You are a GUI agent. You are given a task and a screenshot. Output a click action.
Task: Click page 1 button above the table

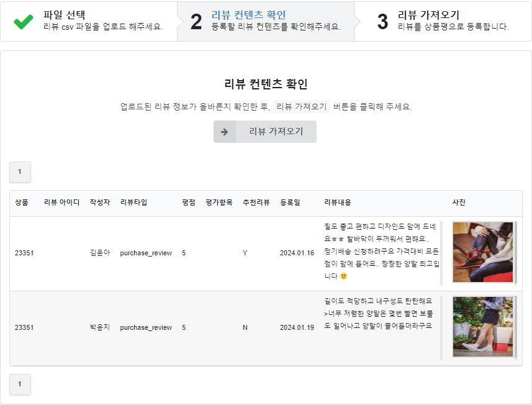[20, 171]
